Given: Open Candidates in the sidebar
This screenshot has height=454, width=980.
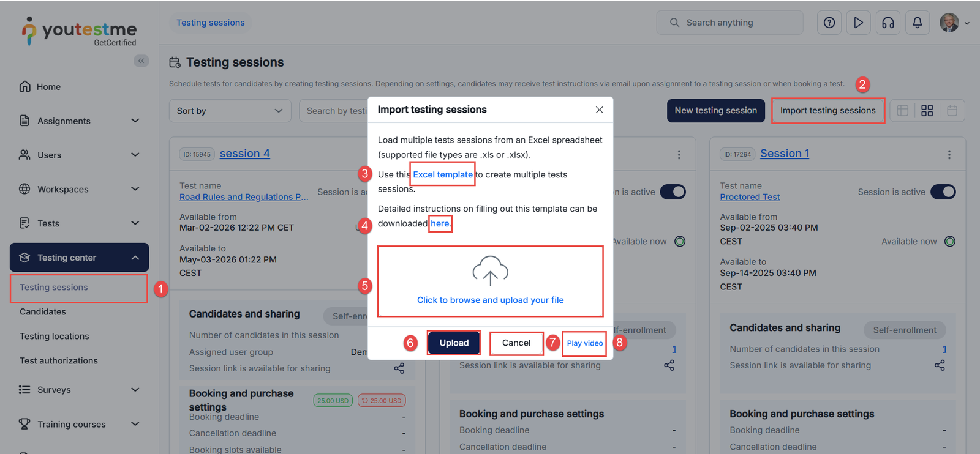Looking at the screenshot, I should (43, 312).
